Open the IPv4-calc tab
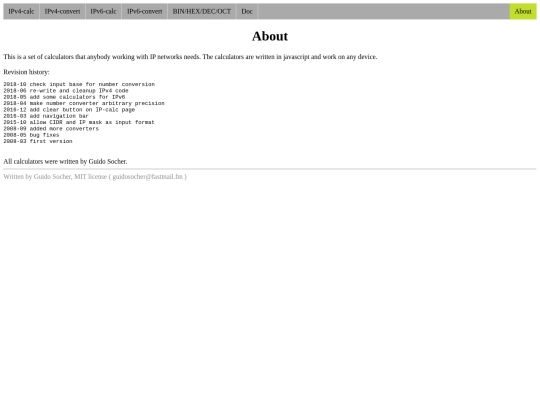Screen dimensions: 540x405 coord(21,11)
